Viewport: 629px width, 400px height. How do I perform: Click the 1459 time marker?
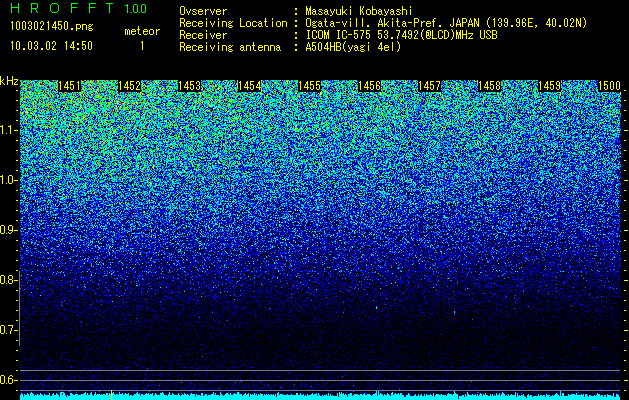point(549,86)
